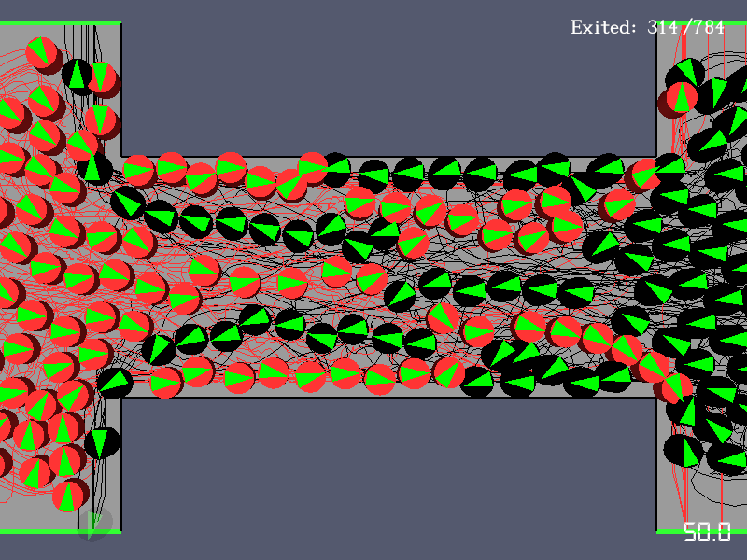The image size is (747, 560).
Task: Click the green exit line atop left room
Action: [x=61, y=22]
